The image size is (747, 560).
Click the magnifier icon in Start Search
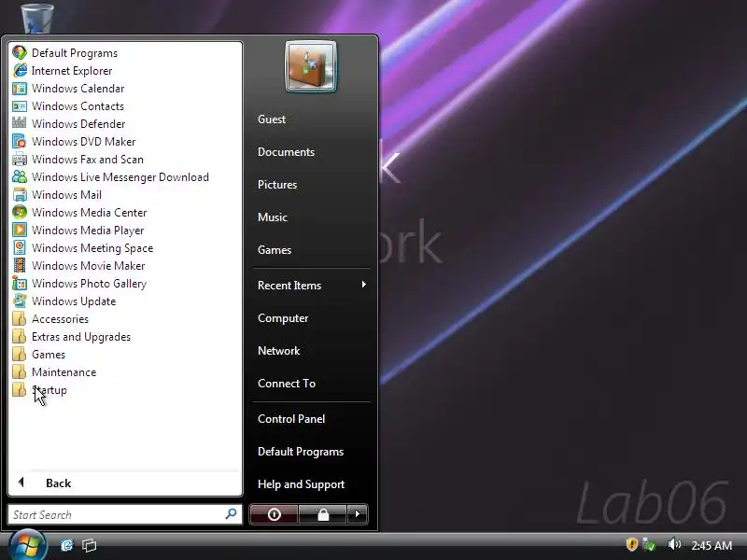231,514
